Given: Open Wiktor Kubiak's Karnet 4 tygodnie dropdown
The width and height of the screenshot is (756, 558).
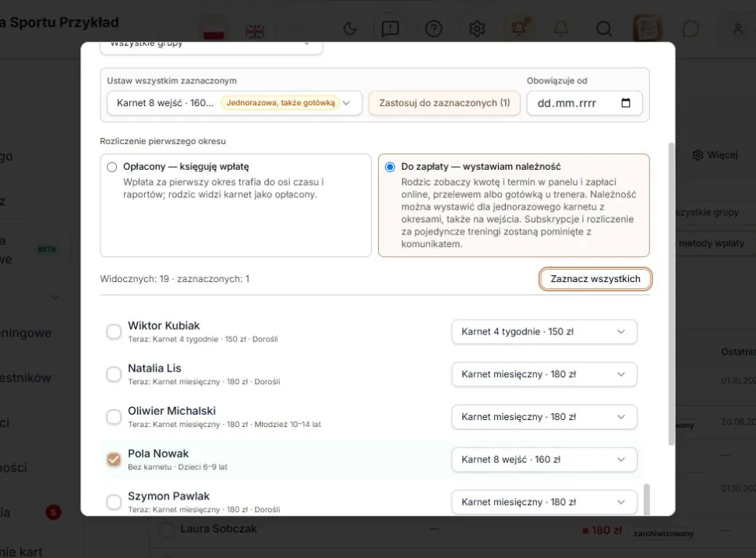Looking at the screenshot, I should (x=544, y=332).
